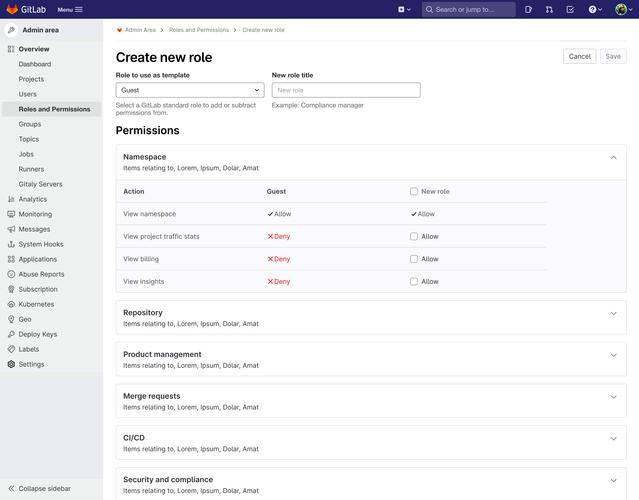Image resolution: width=639 pixels, height=500 pixels.
Task: Click the Messages megaphone icon
Action: click(11, 229)
